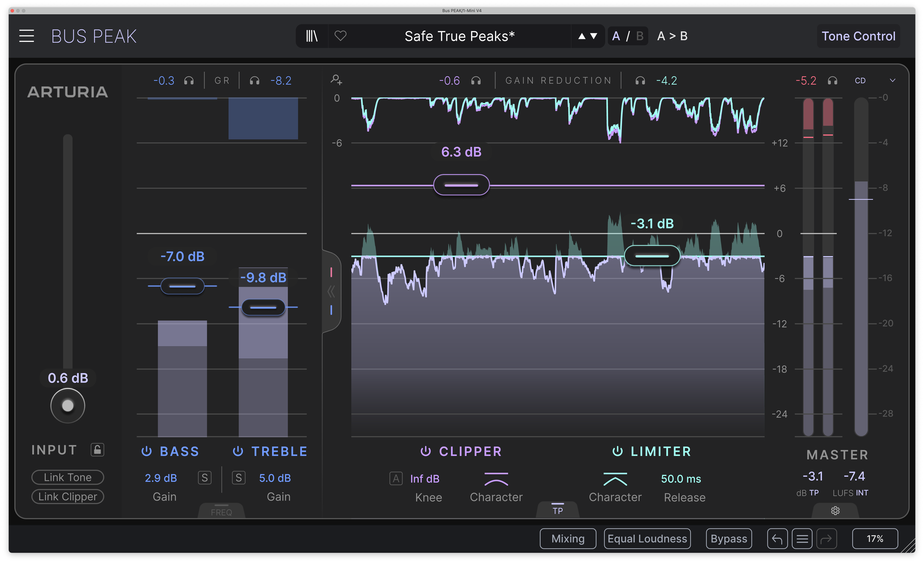
Task: Switch to B slot in A/B compare
Action: [640, 36]
